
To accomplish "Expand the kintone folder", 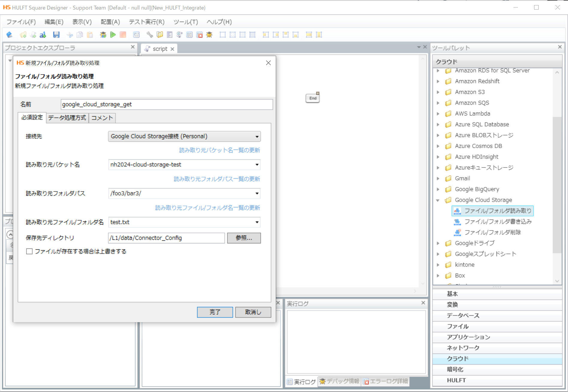I will [438, 265].
